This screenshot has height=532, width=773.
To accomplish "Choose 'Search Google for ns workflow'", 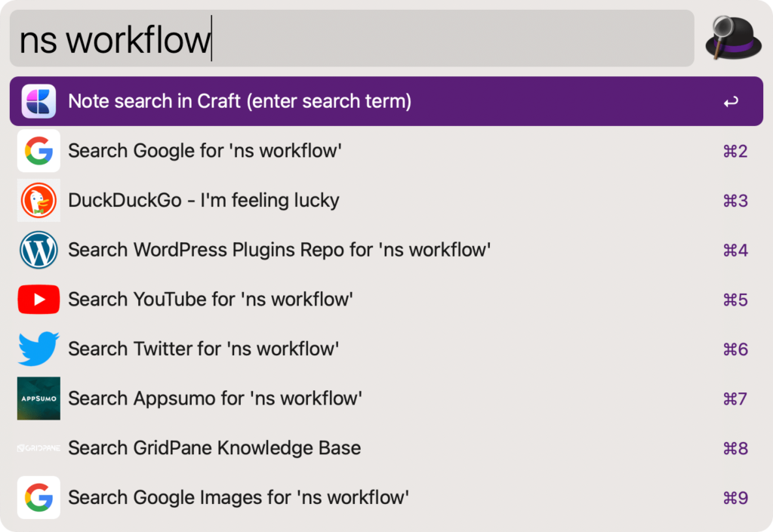I will tap(386, 151).
